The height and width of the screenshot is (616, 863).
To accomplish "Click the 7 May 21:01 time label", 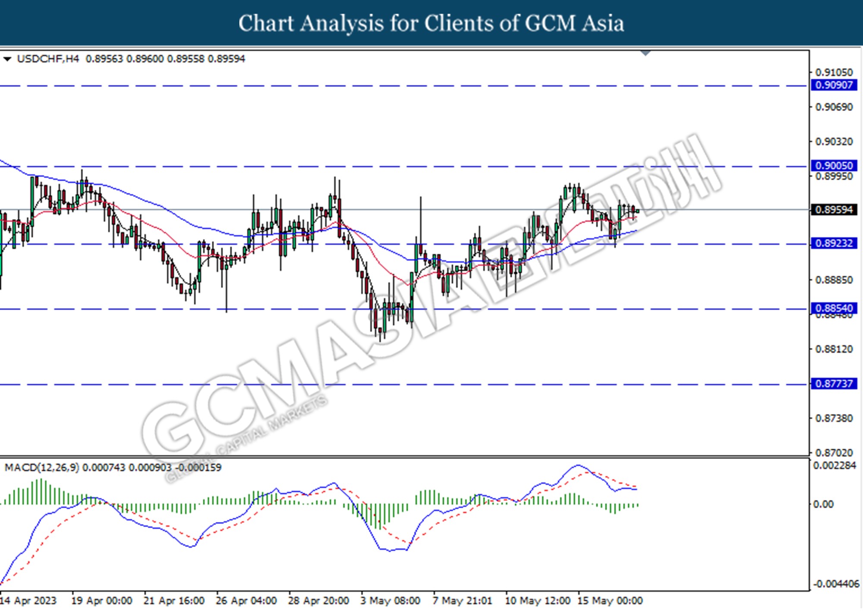I will (x=462, y=600).
